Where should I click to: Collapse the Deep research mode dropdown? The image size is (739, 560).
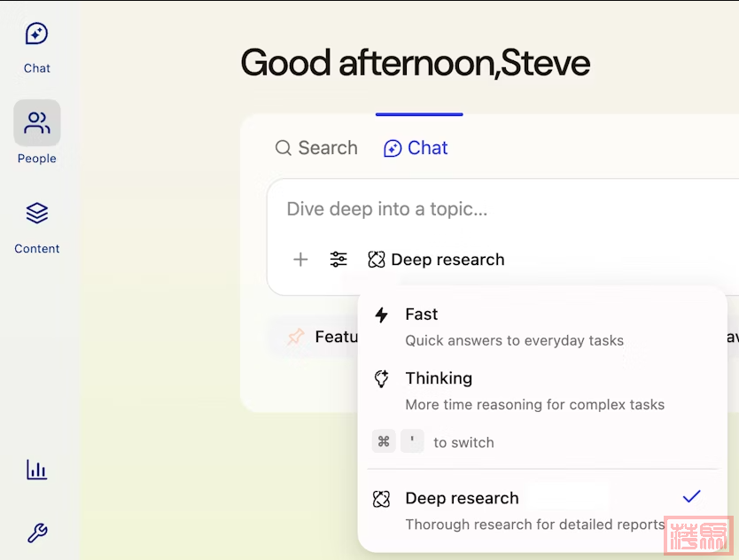(437, 260)
